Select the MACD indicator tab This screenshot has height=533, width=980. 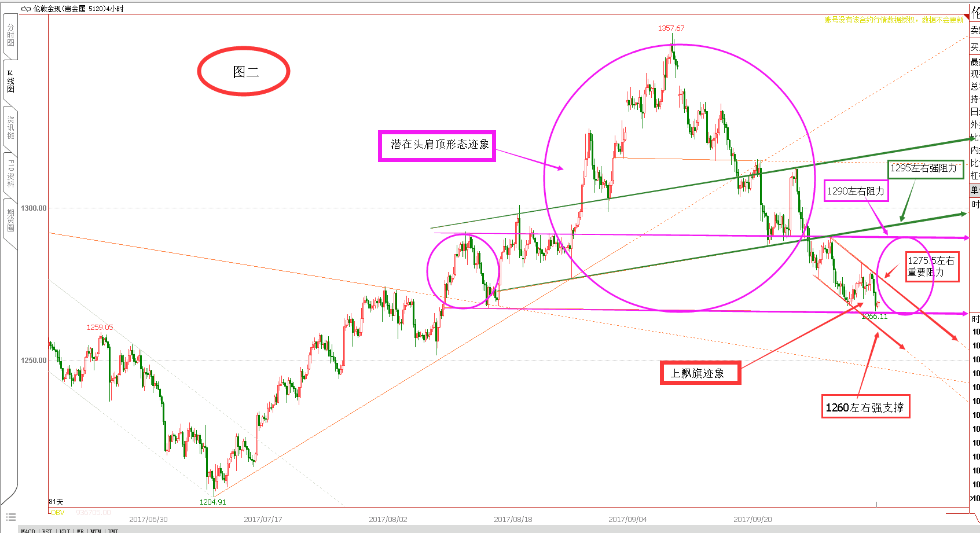pyautogui.click(x=28, y=530)
